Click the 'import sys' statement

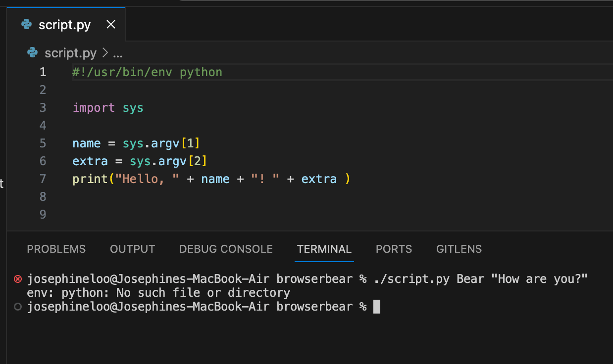pos(108,108)
